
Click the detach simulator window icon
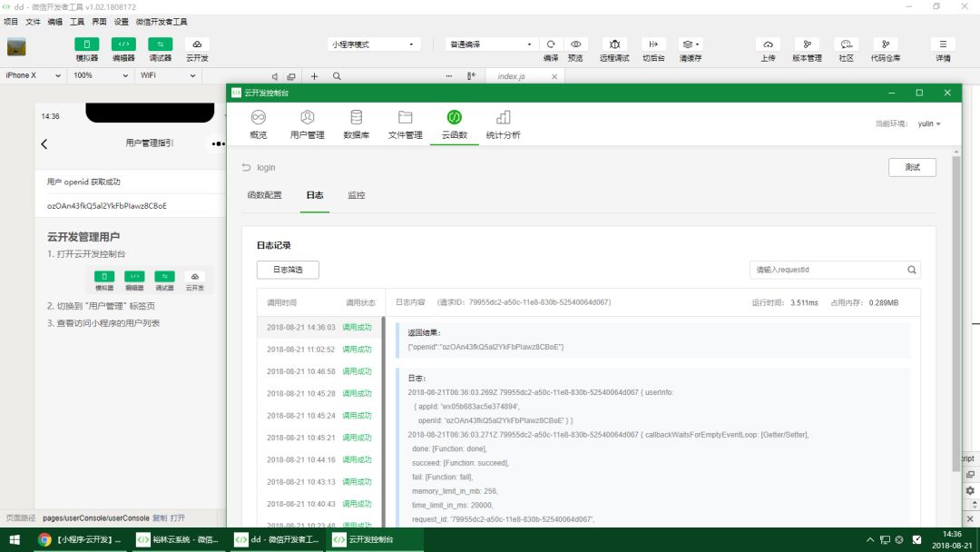pos(291,76)
